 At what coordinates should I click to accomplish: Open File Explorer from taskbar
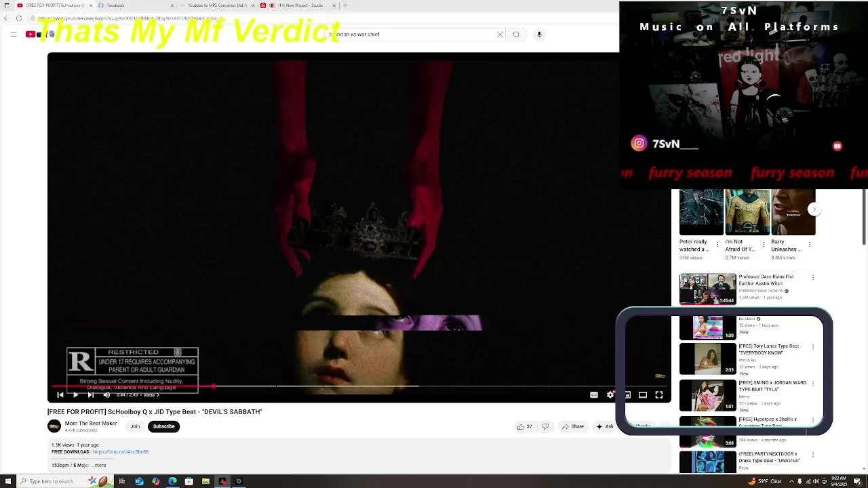[x=205, y=481]
